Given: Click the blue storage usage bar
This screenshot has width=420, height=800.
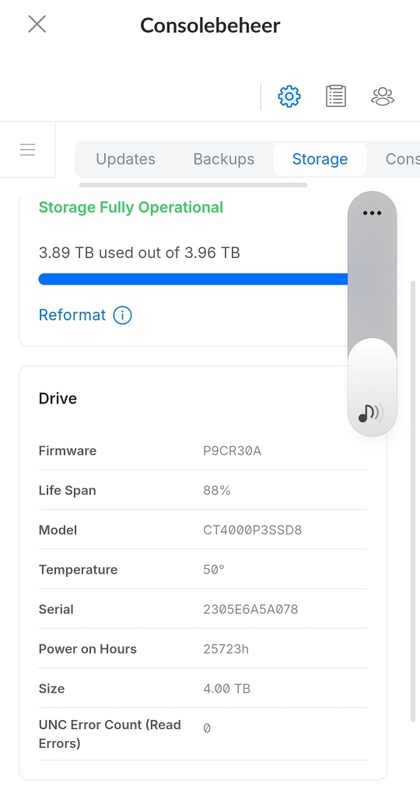Looking at the screenshot, I should pyautogui.click(x=193, y=279).
